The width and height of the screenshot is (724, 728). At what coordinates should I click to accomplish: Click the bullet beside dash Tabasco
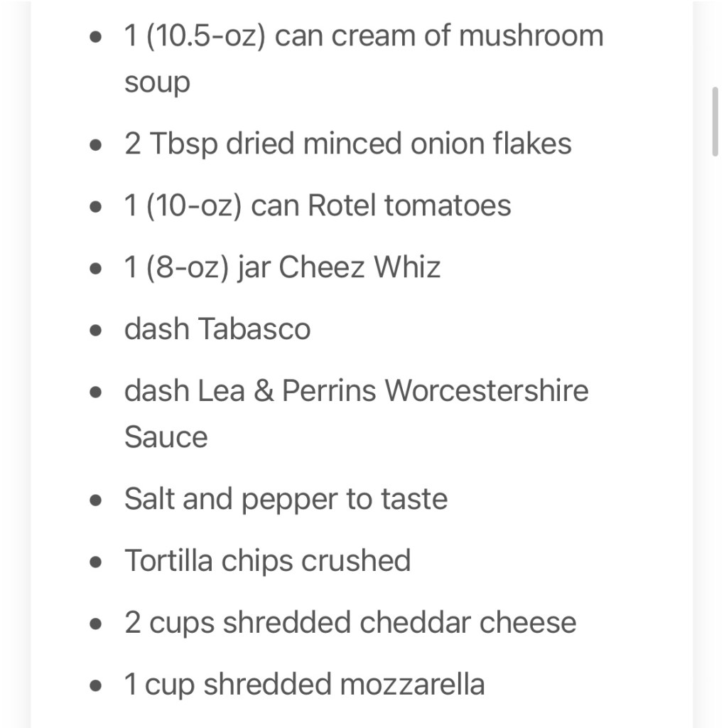point(97,331)
